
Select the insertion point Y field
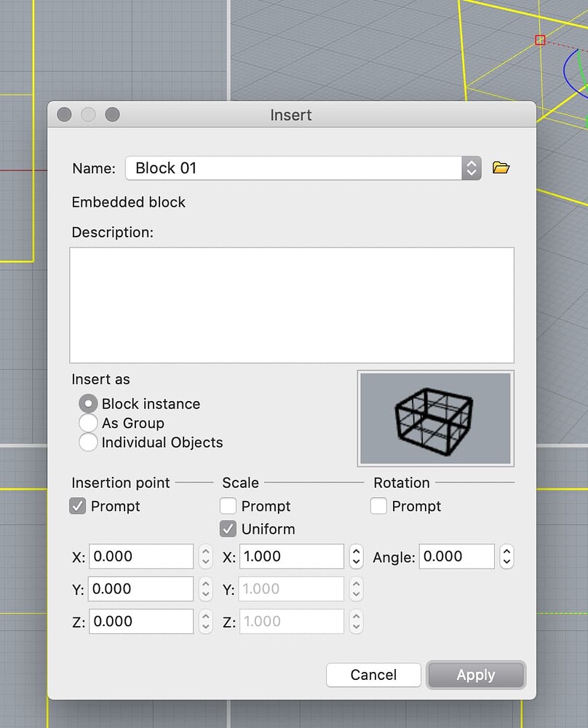click(140, 589)
